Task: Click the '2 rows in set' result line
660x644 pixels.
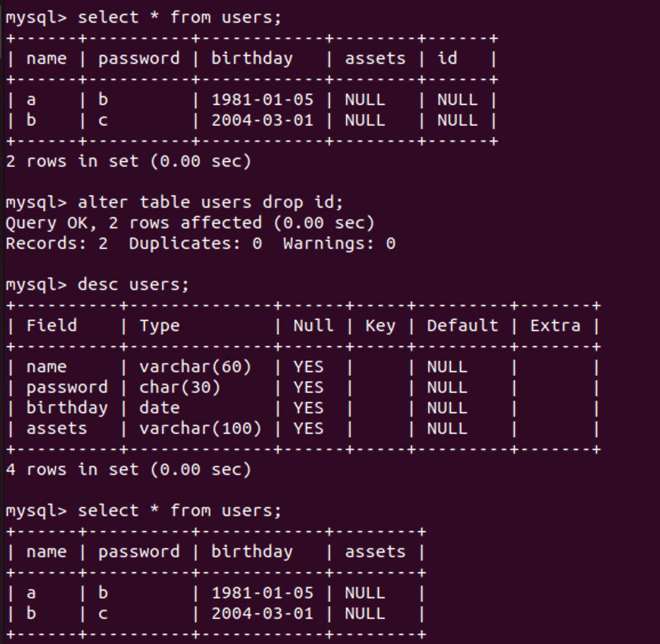Action: coord(128,162)
